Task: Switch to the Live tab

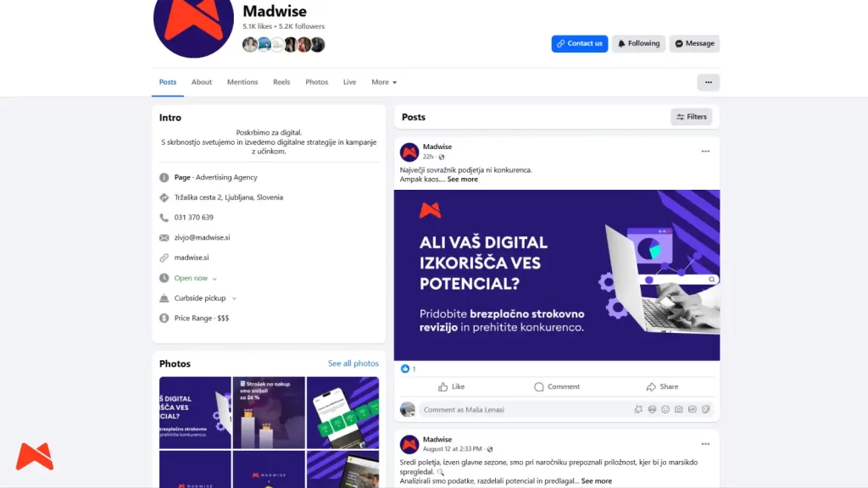Action: (349, 82)
